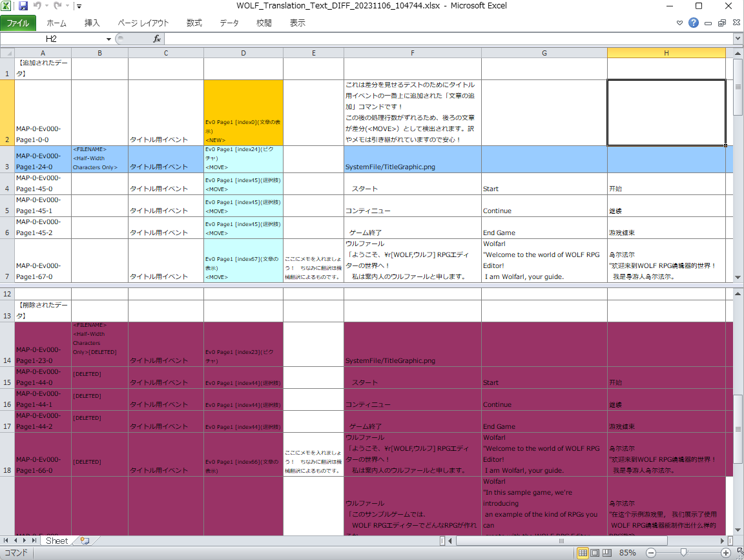Screen dimensions: 744x560
Task: Click the 85% zoom level button
Action: [627, 553]
